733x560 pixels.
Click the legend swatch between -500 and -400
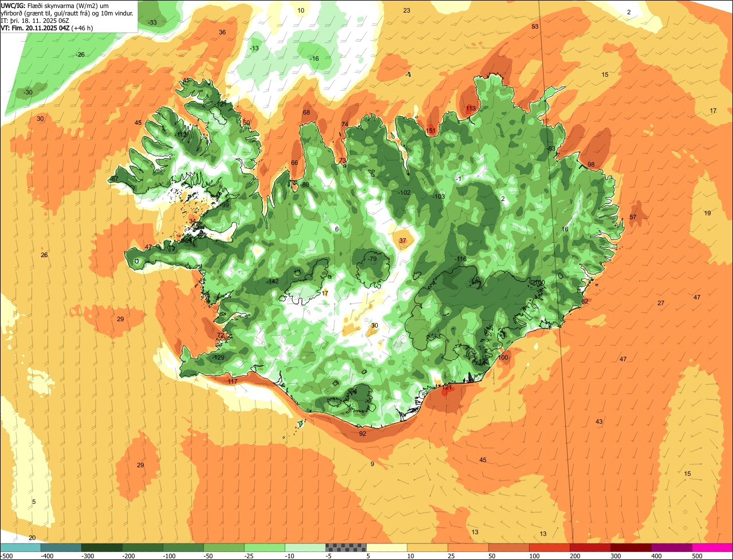pos(21,547)
